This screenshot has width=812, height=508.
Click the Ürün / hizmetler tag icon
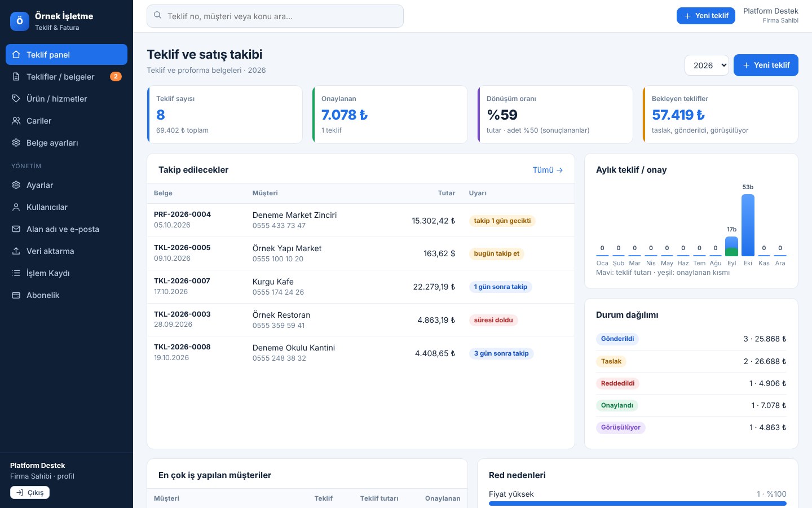16,99
